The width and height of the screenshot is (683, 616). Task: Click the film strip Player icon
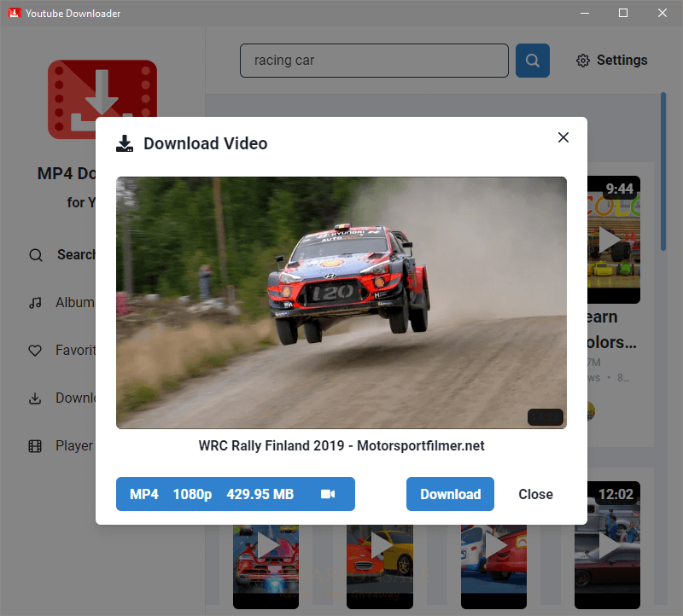point(35,446)
